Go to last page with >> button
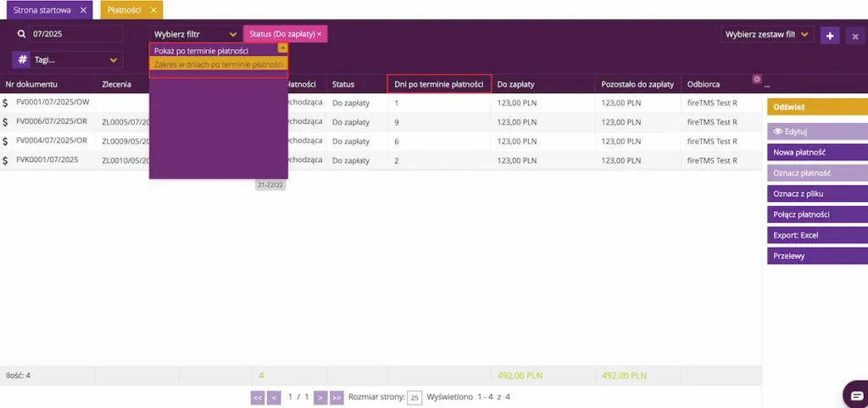 click(x=337, y=397)
